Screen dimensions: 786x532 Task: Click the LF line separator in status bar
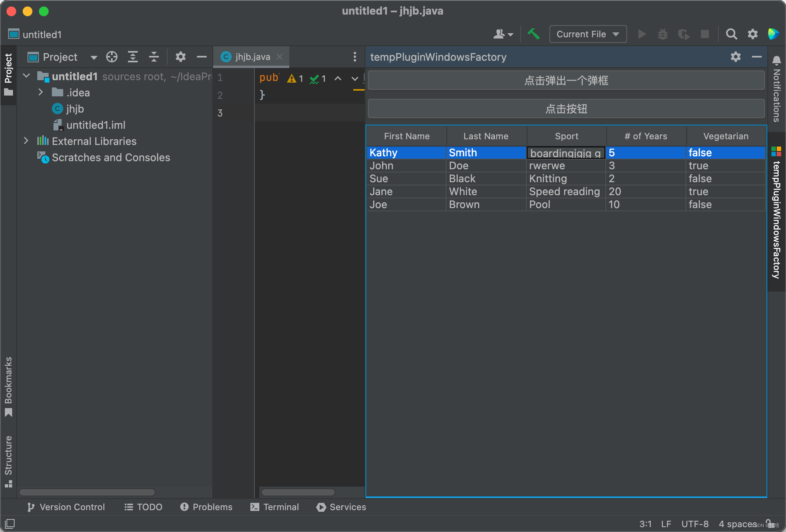666,524
